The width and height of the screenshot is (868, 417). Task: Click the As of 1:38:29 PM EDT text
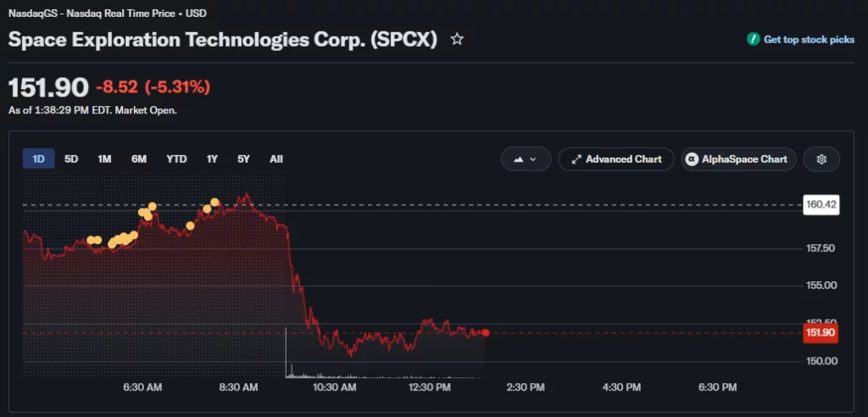click(92, 110)
